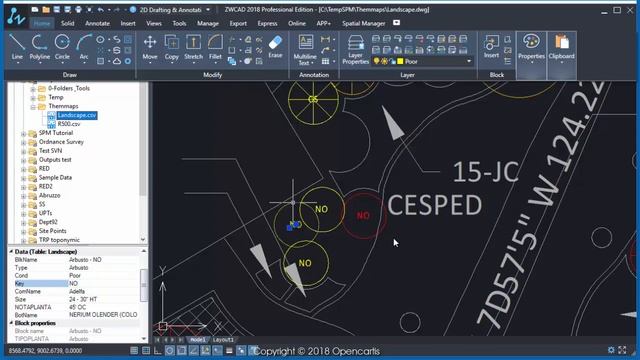Select the Circle tool
640x360 pixels.
(x=62, y=47)
